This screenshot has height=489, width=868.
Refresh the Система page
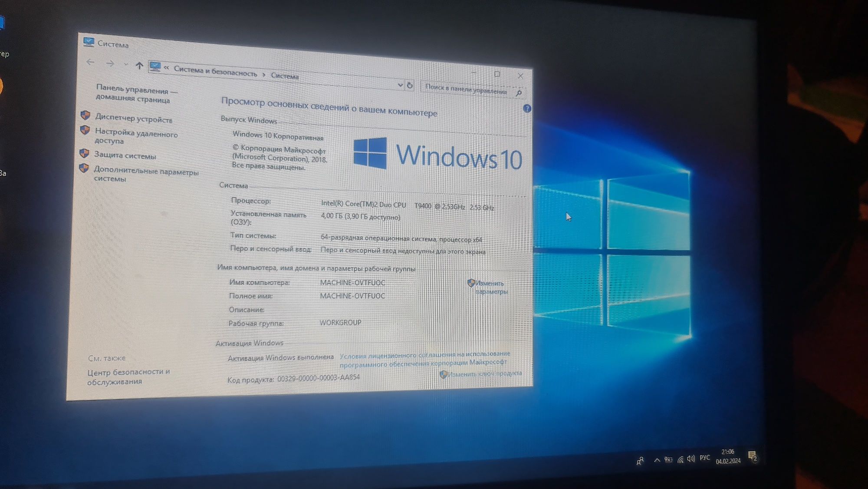[x=409, y=86]
